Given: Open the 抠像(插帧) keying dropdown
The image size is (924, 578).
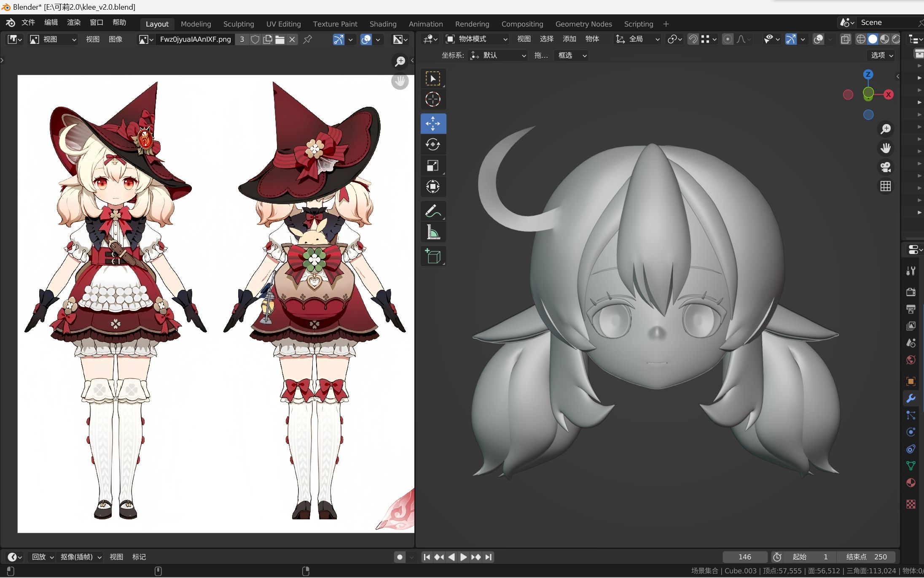Looking at the screenshot, I should 81,557.
